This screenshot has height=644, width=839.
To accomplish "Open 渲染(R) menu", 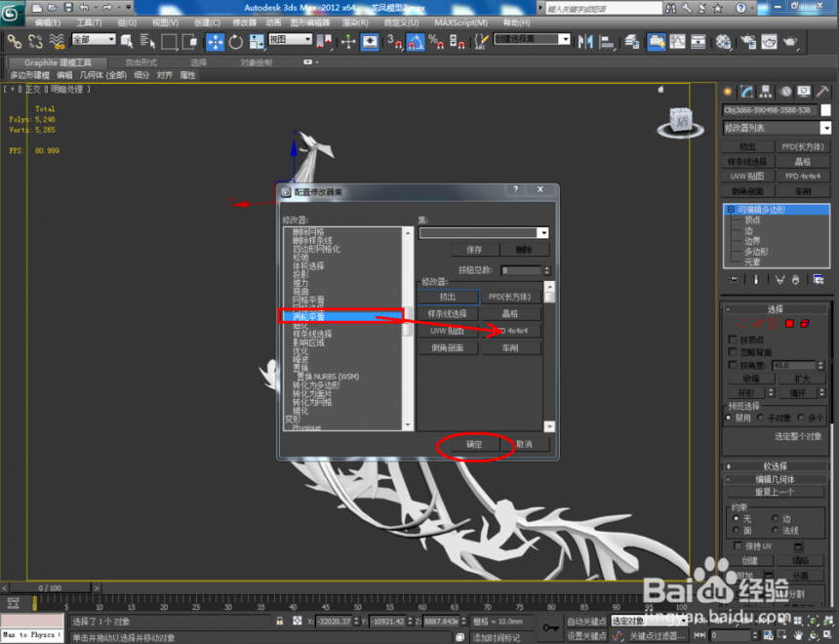I will [x=355, y=22].
